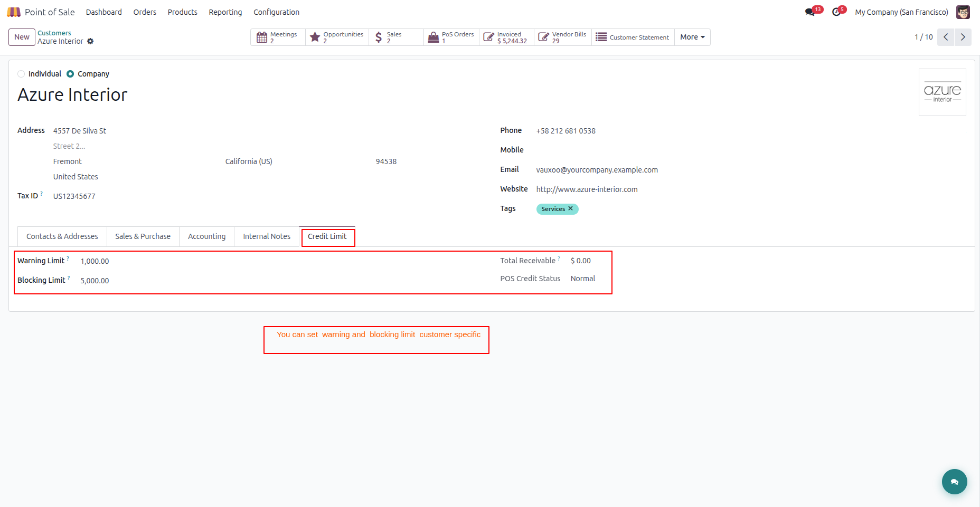Open the Dashboard menu
980x507 pixels.
tap(104, 12)
